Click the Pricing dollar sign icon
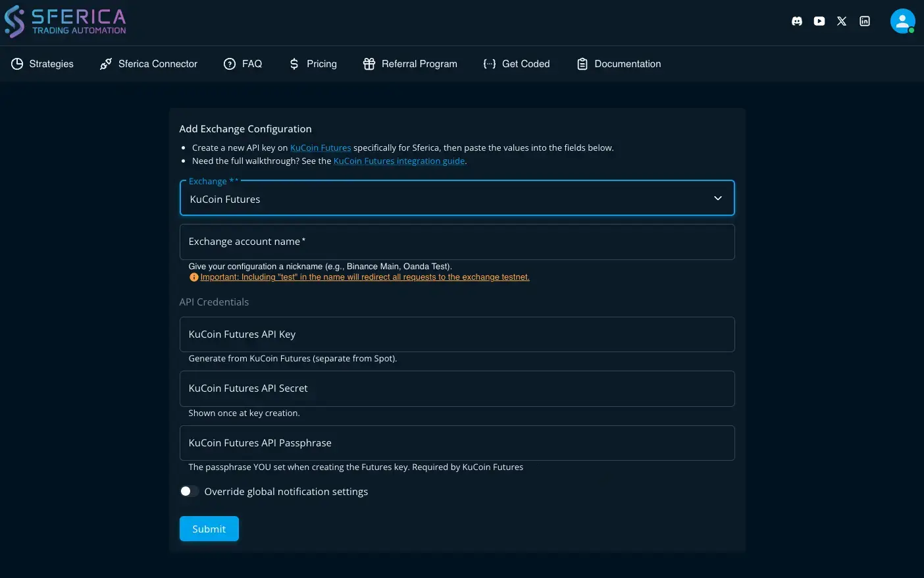 tap(294, 64)
